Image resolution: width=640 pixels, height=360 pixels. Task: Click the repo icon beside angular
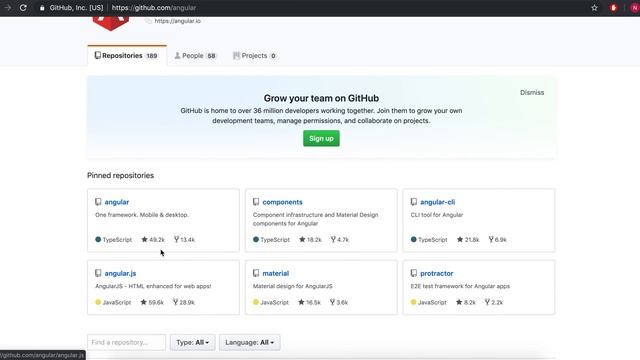pos(98,202)
